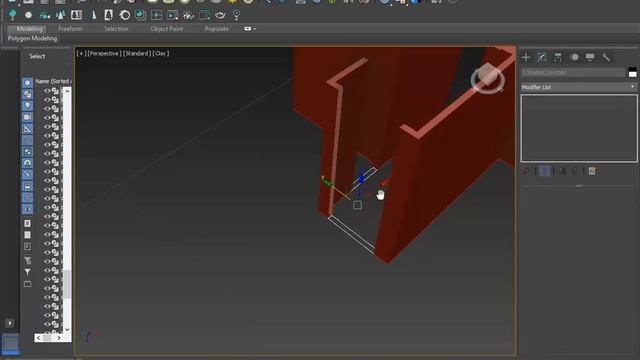Click the crosshair frame icon in toolbar

click(156, 16)
